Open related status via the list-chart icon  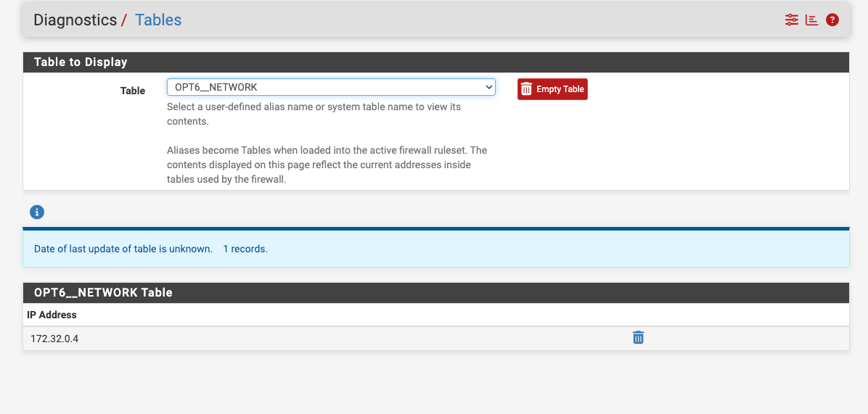tap(811, 20)
